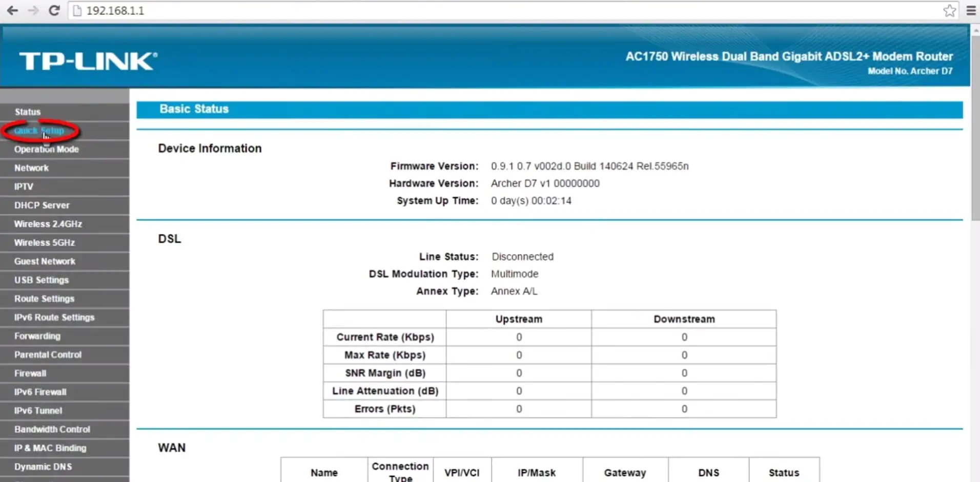This screenshot has height=482, width=980.
Task: Reload the router page
Action: click(53, 10)
